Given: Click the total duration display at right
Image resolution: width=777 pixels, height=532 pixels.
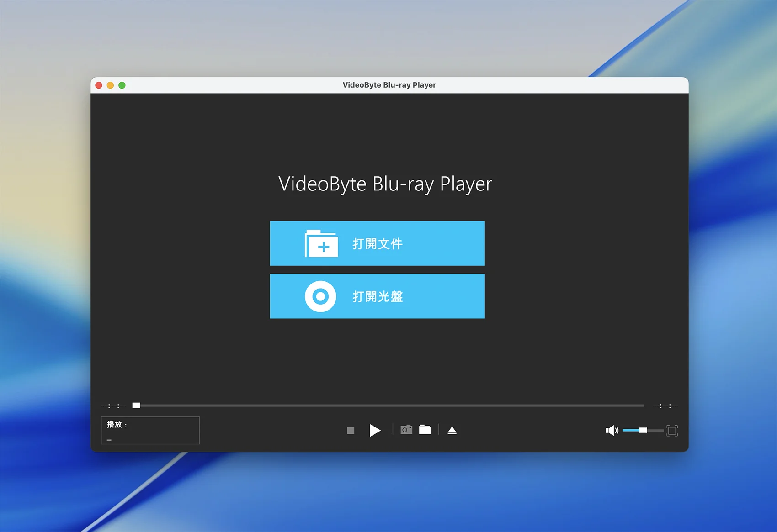Looking at the screenshot, I should (x=665, y=406).
